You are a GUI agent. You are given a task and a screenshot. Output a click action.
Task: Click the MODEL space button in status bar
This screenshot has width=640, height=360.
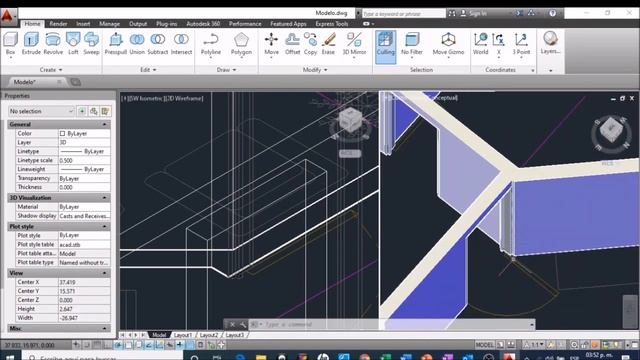[485, 345]
